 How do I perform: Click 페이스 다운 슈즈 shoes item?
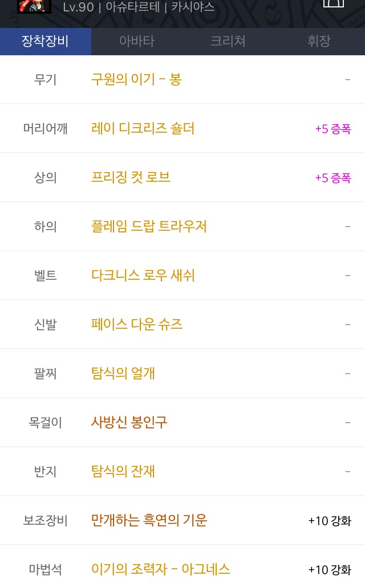137,325
